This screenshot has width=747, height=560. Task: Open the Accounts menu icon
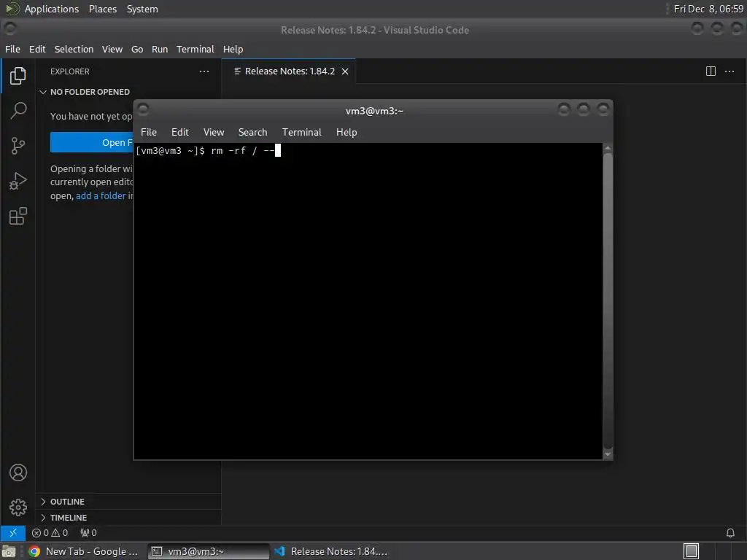(x=18, y=472)
